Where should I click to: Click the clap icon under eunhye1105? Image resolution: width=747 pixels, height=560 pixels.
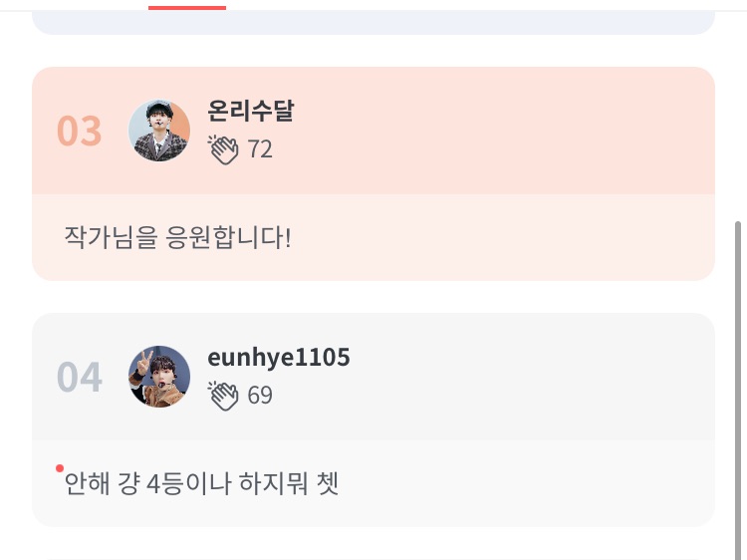tap(224, 396)
